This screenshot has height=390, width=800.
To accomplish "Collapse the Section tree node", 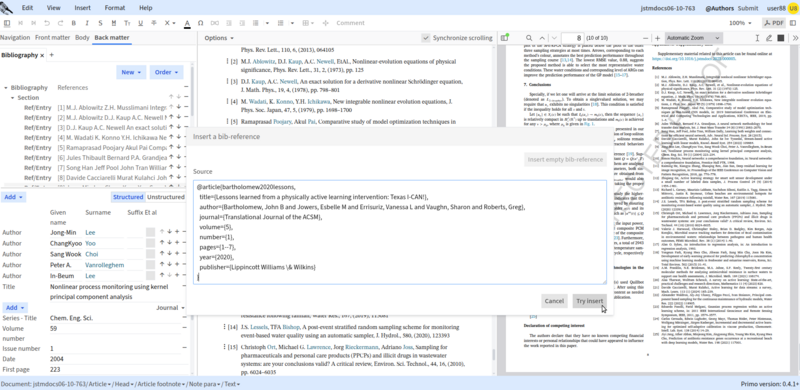I will click(12, 98).
